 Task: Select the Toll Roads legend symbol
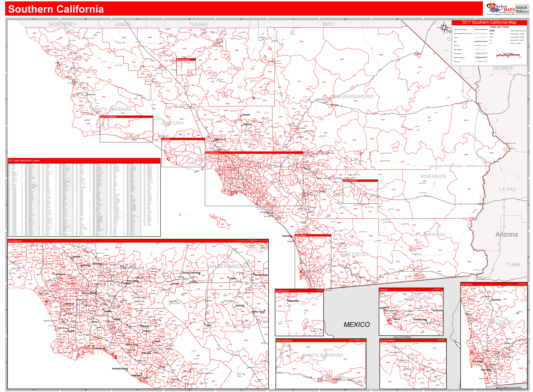[481, 62]
